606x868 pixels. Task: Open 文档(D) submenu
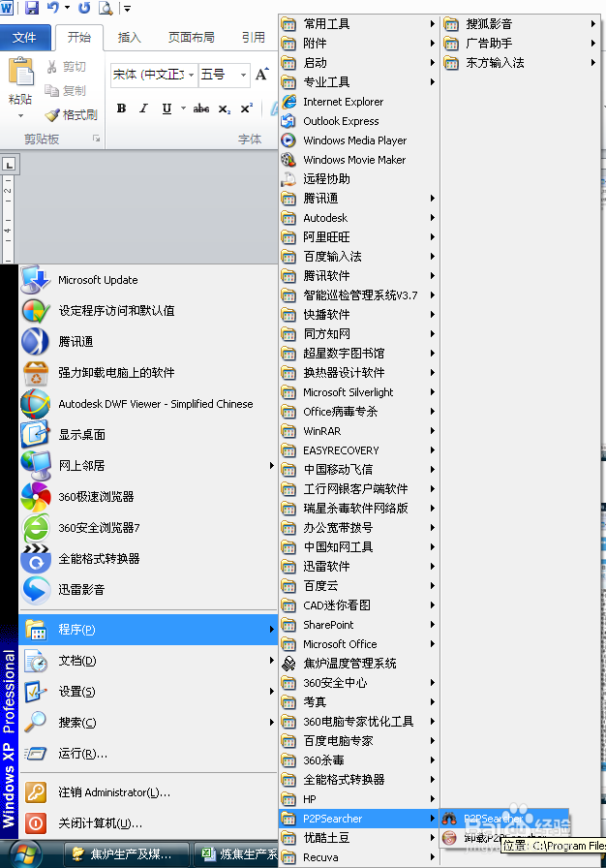coord(148,661)
